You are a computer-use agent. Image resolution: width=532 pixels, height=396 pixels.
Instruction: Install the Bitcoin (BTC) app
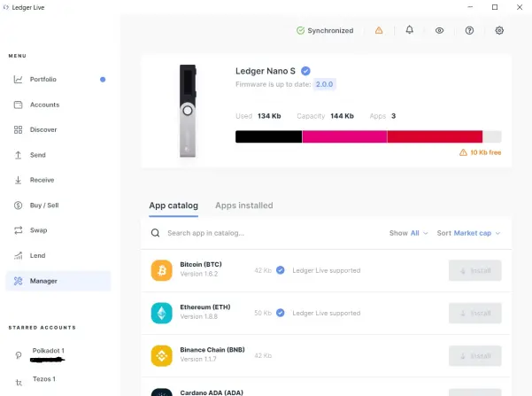pyautogui.click(x=475, y=271)
